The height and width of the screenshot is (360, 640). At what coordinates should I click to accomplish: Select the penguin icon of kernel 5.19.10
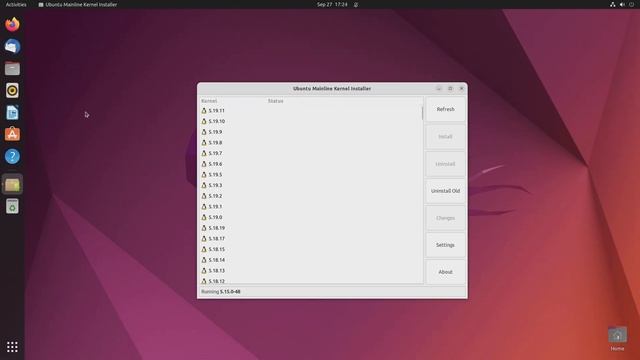point(204,121)
